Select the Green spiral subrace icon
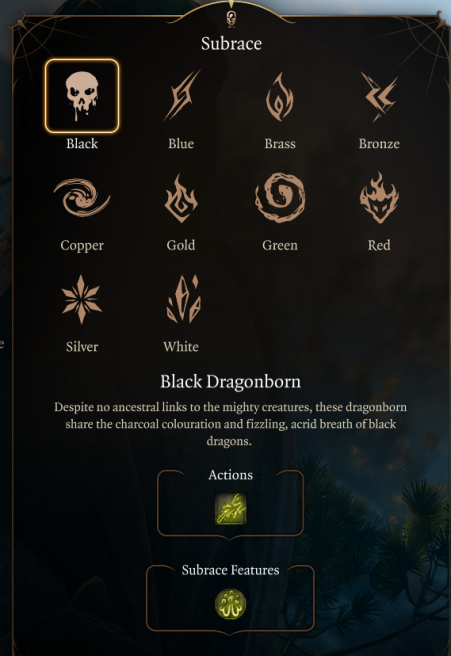Screen dimensions: 451x656 (280, 197)
